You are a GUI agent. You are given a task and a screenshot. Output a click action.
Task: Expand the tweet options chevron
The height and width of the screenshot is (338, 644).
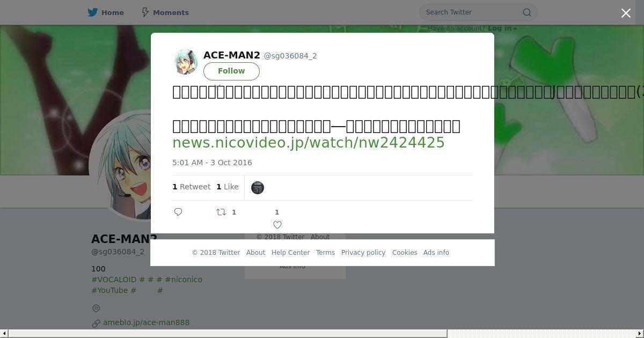click(217, 86)
